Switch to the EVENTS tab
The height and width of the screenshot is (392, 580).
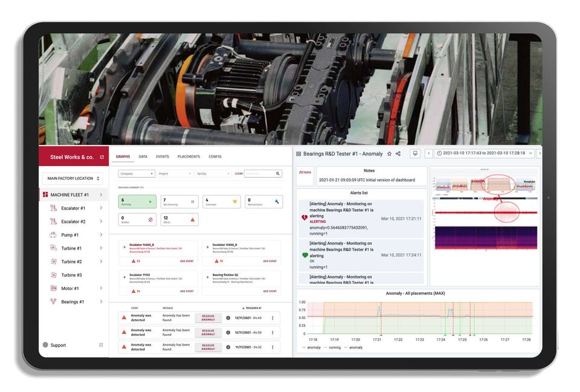(x=163, y=157)
